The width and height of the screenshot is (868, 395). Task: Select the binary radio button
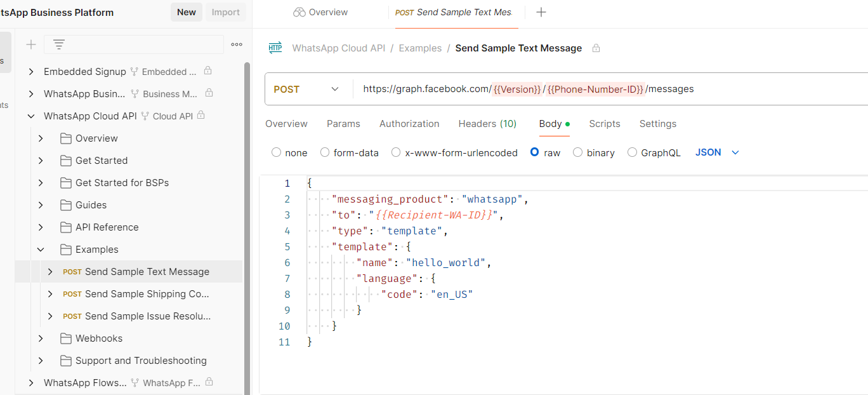[577, 152]
